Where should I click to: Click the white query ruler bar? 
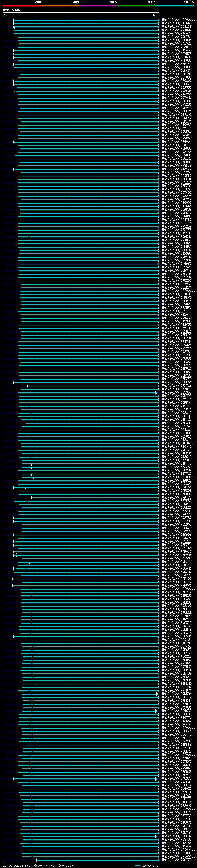pos(81,12)
